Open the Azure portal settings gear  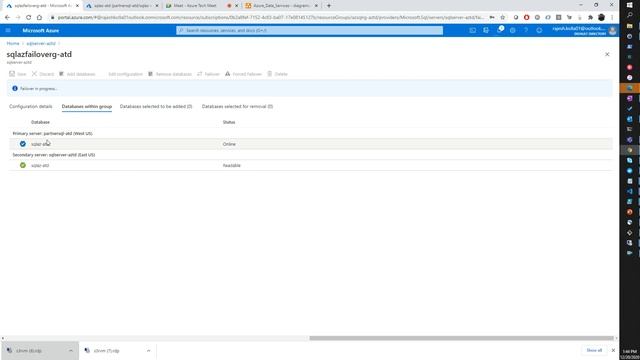513,30
